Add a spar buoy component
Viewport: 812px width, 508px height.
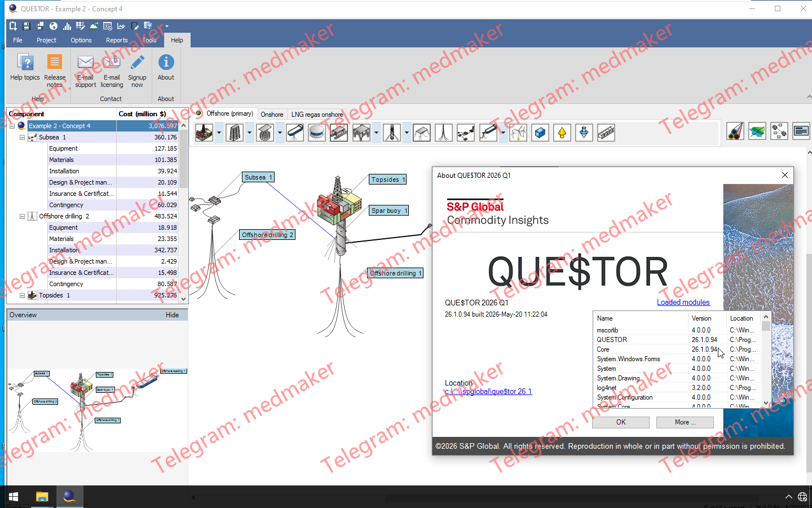pyautogui.click(x=392, y=133)
